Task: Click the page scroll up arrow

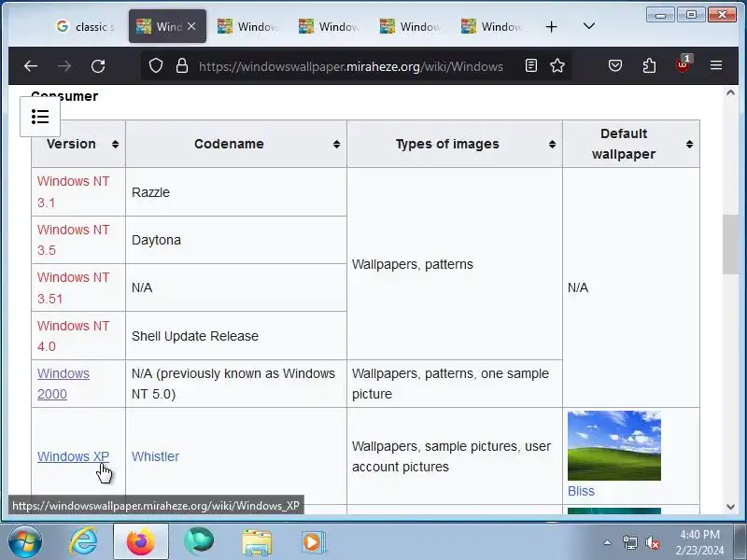Action: click(730, 93)
